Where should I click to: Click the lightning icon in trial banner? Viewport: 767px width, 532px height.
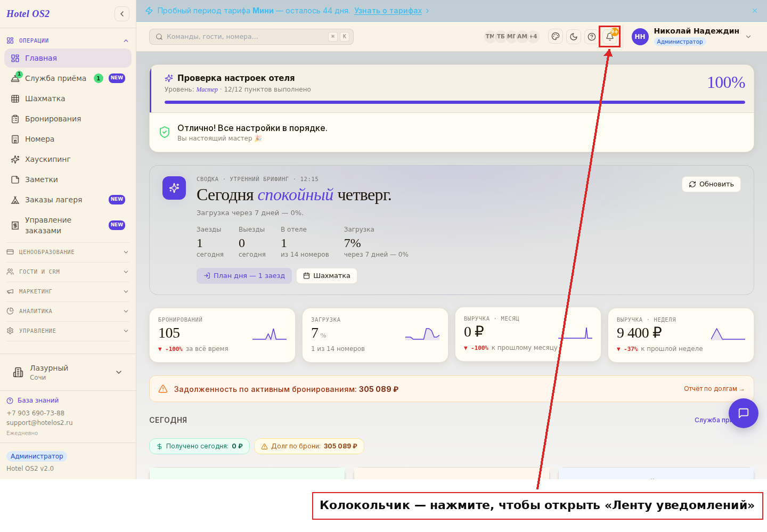click(149, 11)
